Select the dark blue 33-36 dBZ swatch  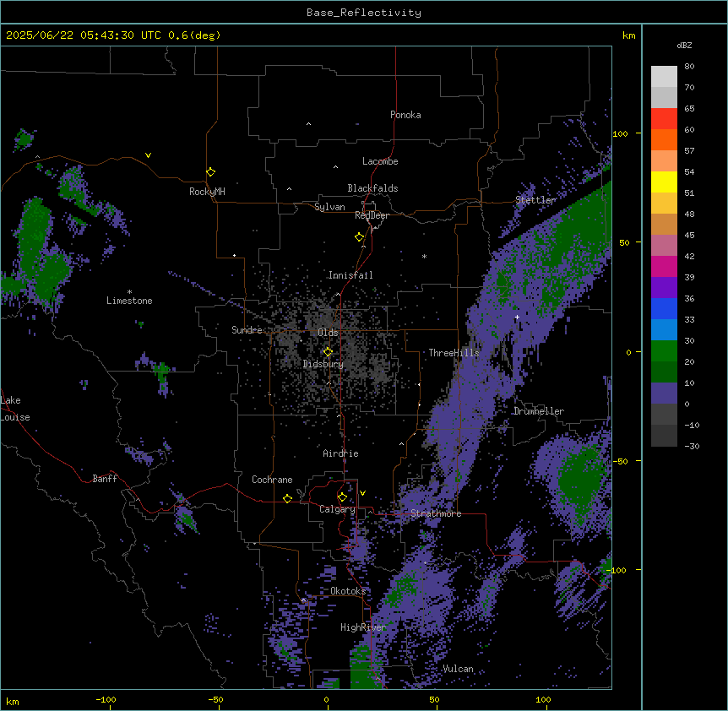pyautogui.click(x=664, y=308)
